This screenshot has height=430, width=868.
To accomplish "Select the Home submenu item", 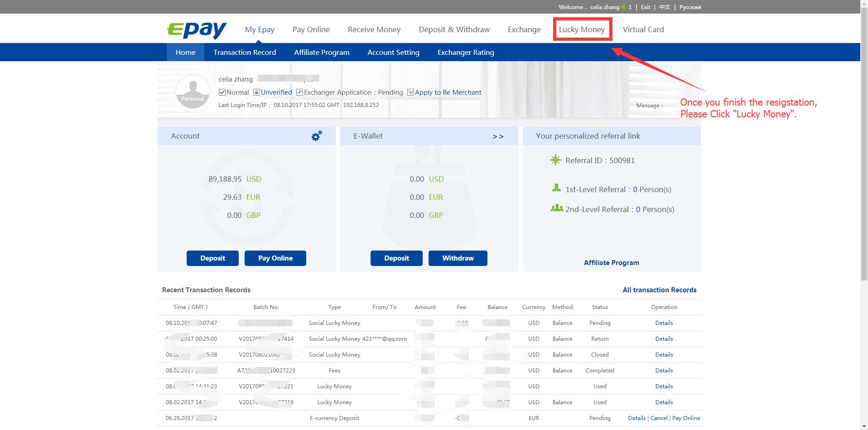I will coord(186,52).
